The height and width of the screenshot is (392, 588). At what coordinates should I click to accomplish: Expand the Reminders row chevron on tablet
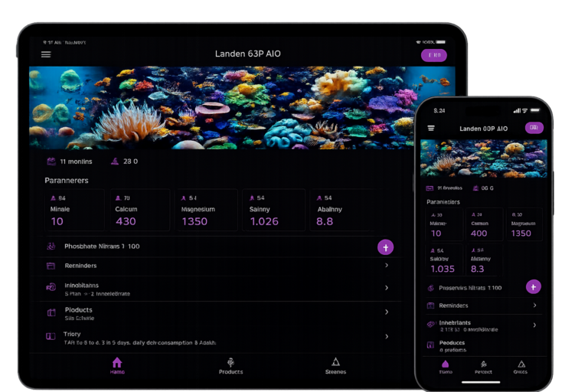point(387,265)
